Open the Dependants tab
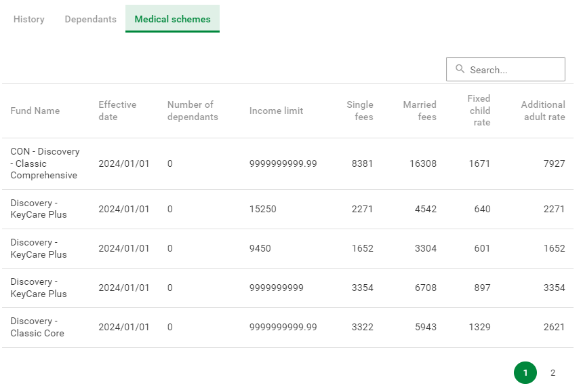The width and height of the screenshot is (581, 392). [x=91, y=19]
